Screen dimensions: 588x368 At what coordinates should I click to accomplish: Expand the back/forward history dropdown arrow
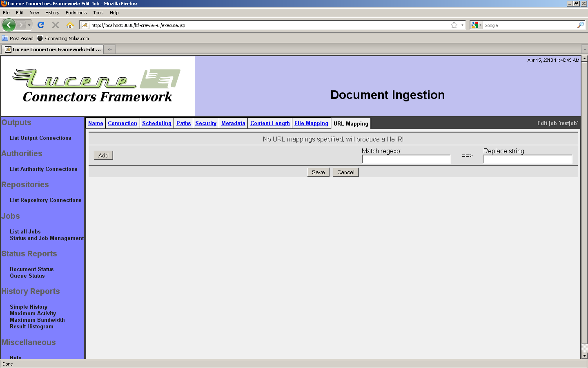pyautogui.click(x=29, y=25)
